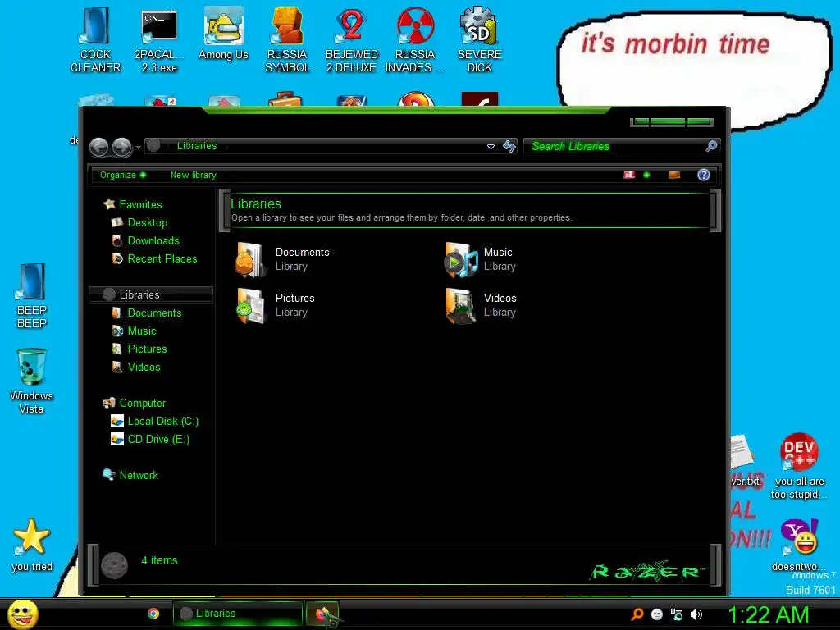Open network status tray icon

click(677, 614)
